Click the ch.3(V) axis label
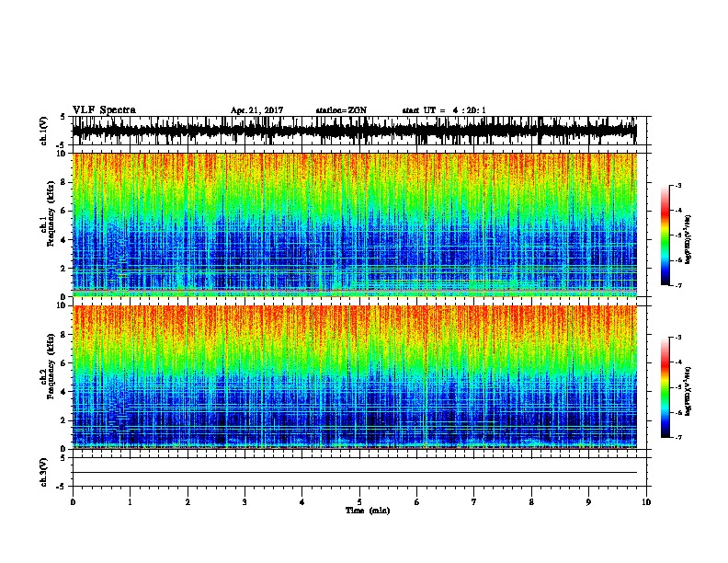Screen dimensions: 728x563 click(x=44, y=472)
